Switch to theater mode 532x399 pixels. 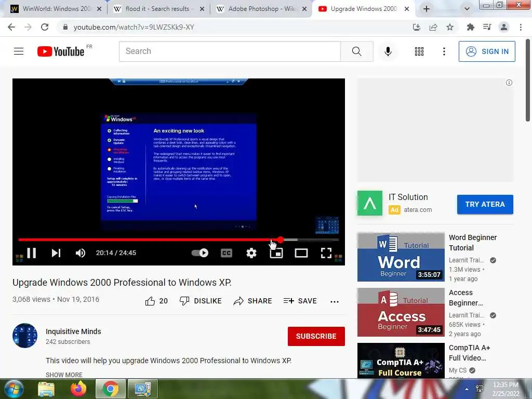[x=301, y=253]
